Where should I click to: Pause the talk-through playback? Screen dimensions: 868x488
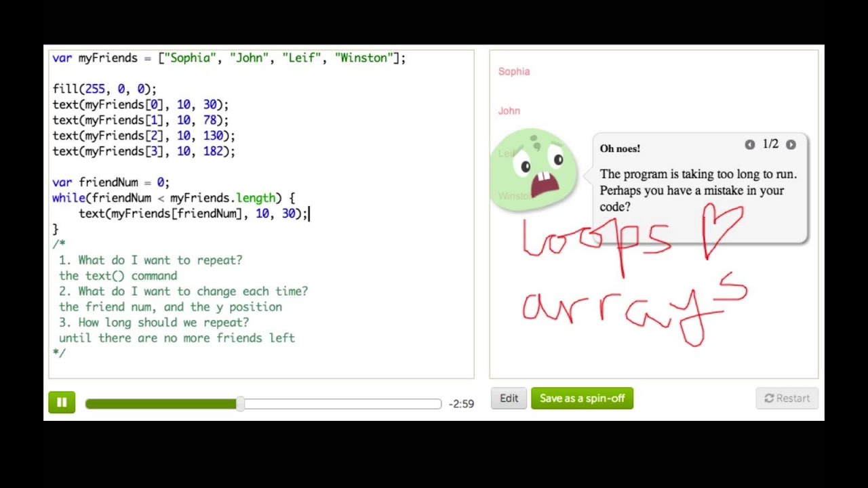62,403
